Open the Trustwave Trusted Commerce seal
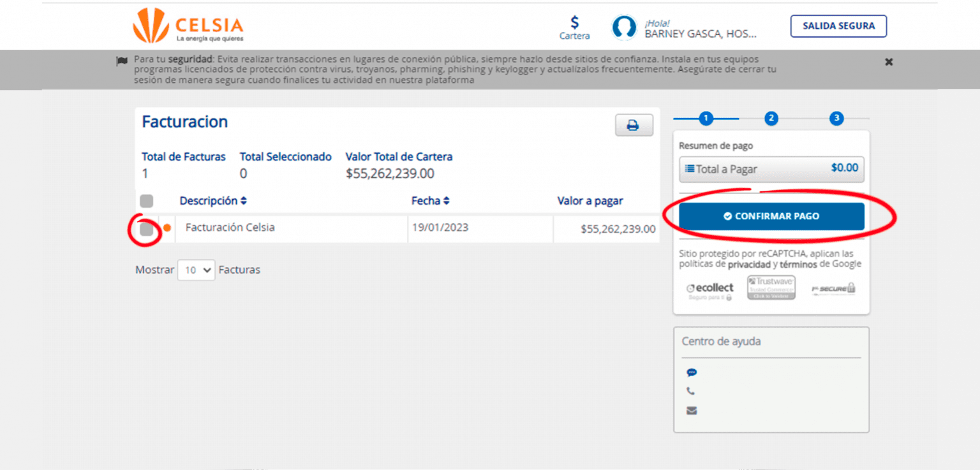 click(x=771, y=288)
